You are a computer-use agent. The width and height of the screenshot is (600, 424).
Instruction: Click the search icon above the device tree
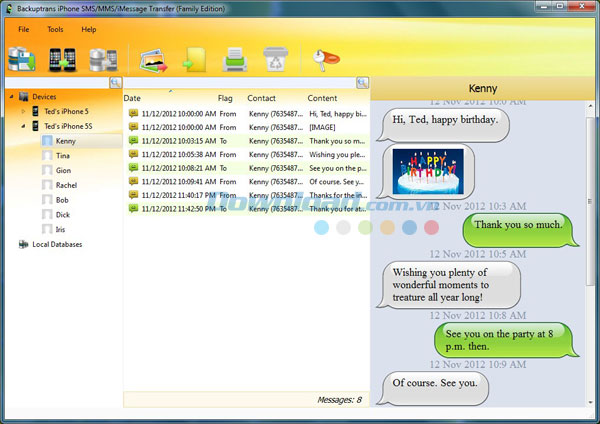tap(115, 82)
